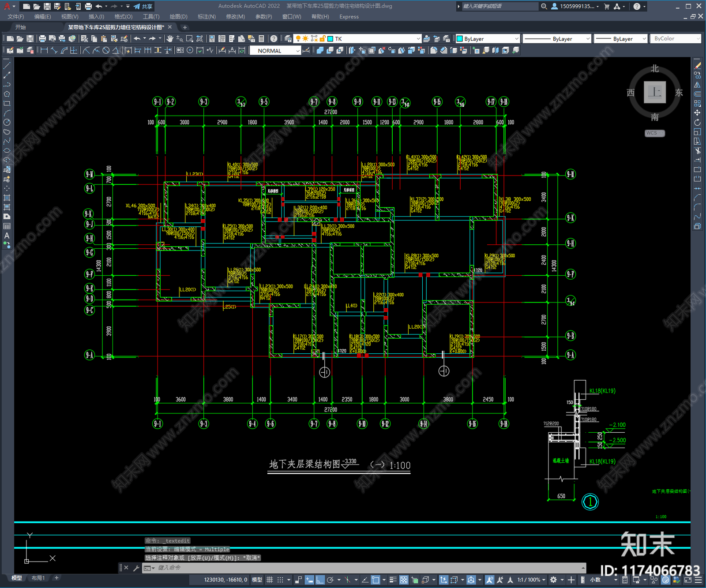Switch to the 开始 tab

point(21,27)
